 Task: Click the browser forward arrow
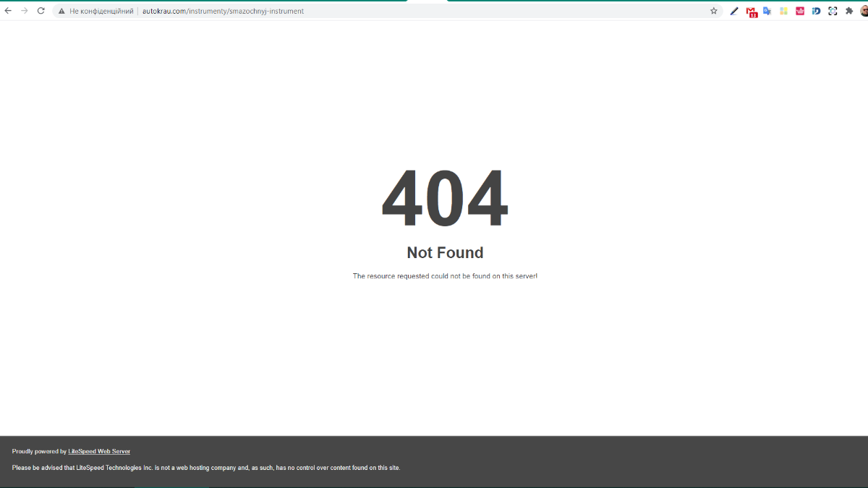tap(25, 11)
